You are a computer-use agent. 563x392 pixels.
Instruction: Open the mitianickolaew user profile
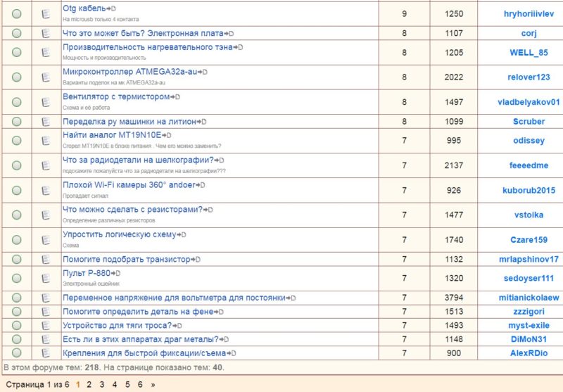[529, 298]
